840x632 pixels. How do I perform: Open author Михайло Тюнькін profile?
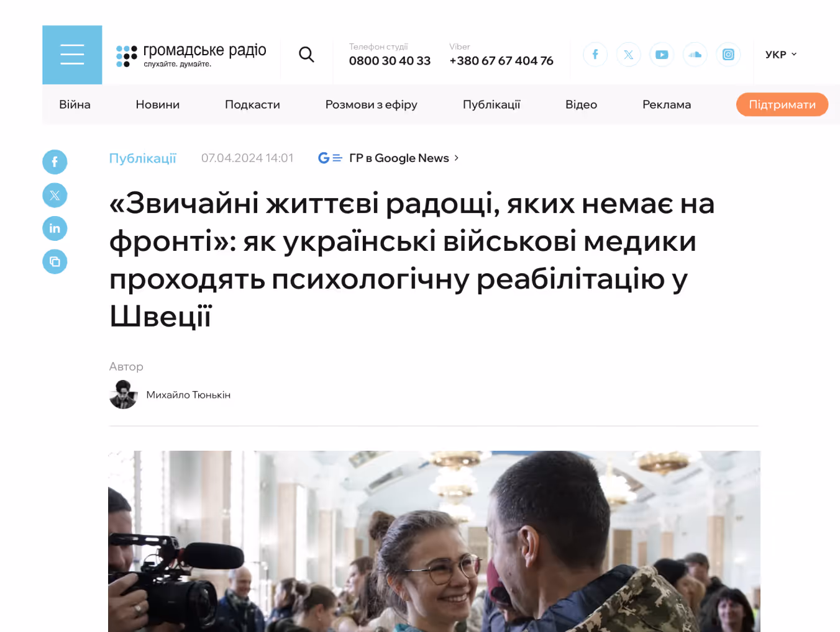(188, 395)
